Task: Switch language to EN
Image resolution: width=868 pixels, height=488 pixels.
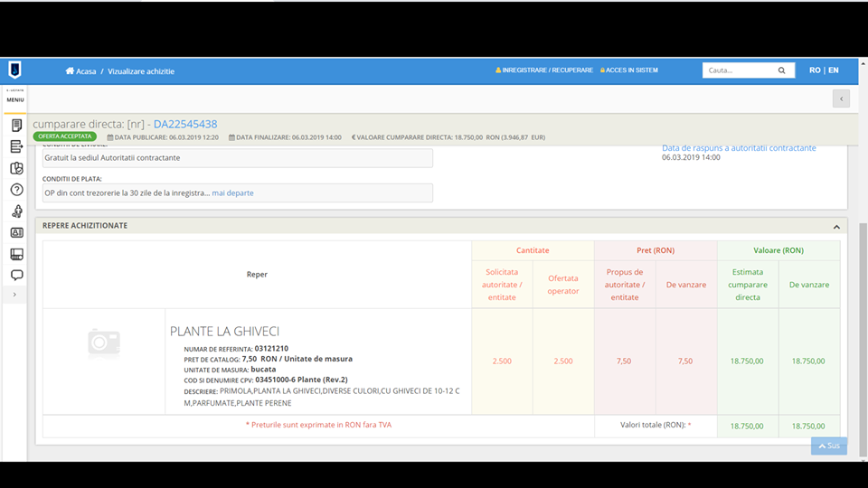Action: [x=833, y=70]
